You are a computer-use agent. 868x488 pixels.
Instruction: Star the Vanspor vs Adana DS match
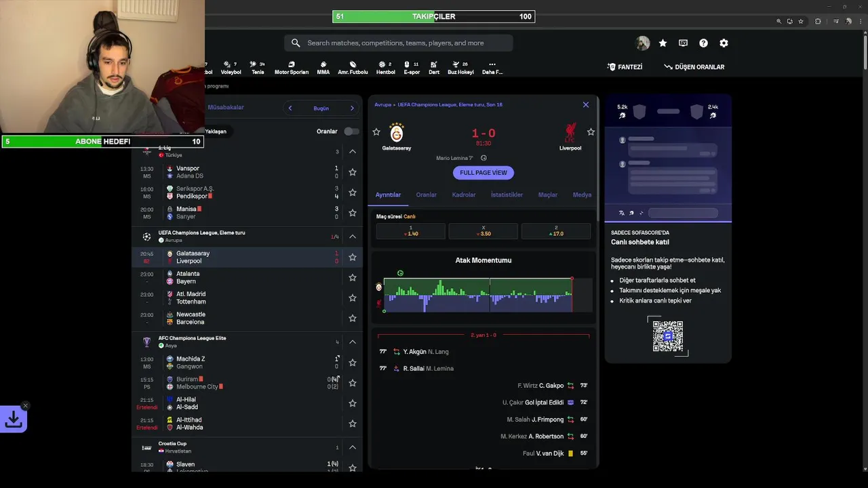click(353, 172)
